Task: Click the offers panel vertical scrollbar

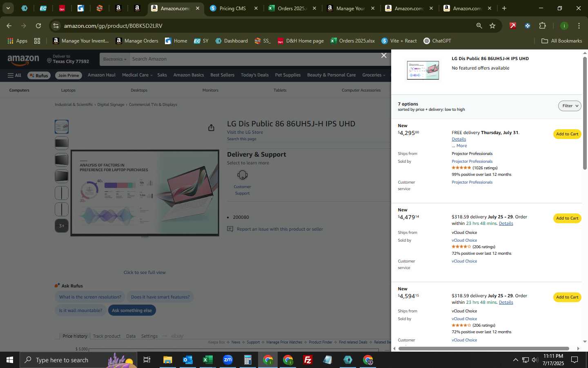Action: coord(585,113)
